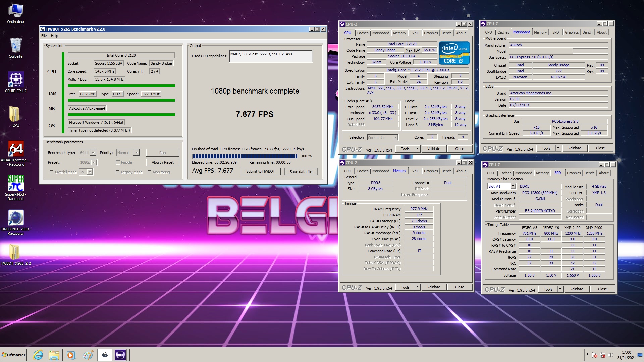Click the volume speaker tray icon
644x362 pixels.
coord(610,355)
